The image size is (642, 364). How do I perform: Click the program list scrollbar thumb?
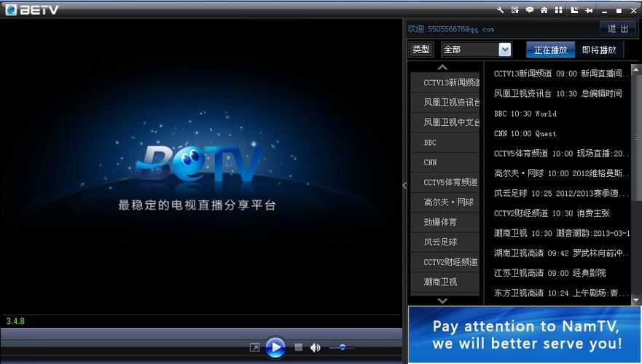(x=636, y=137)
